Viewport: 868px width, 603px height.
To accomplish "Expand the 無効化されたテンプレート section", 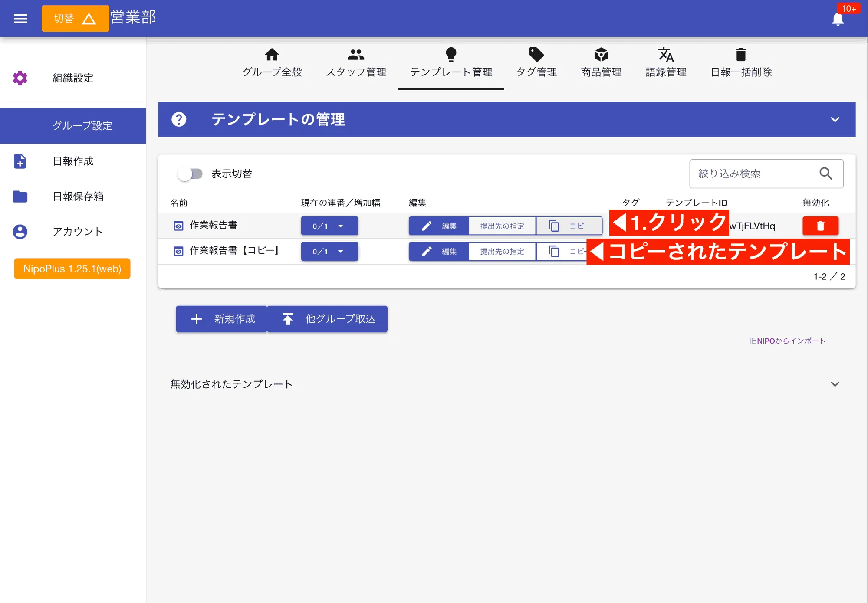I will tap(835, 383).
